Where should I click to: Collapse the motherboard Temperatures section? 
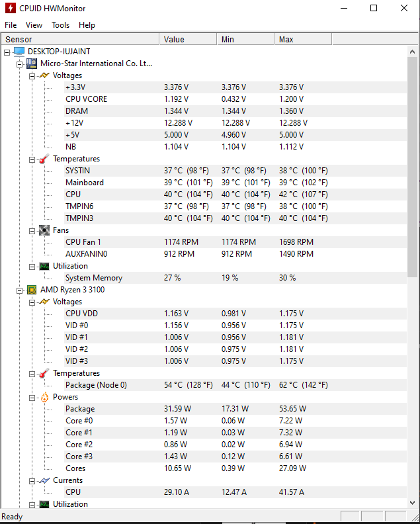click(x=32, y=159)
